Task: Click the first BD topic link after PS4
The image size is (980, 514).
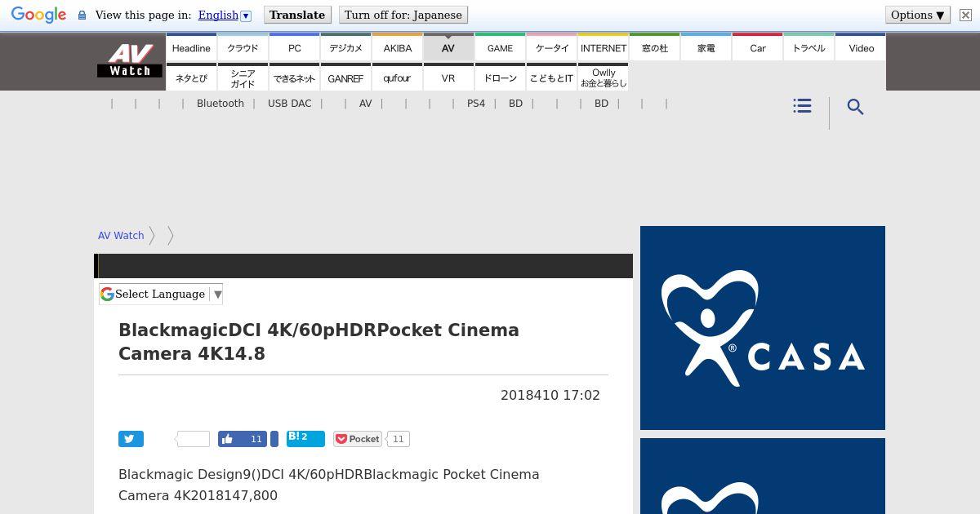Action: (x=515, y=104)
